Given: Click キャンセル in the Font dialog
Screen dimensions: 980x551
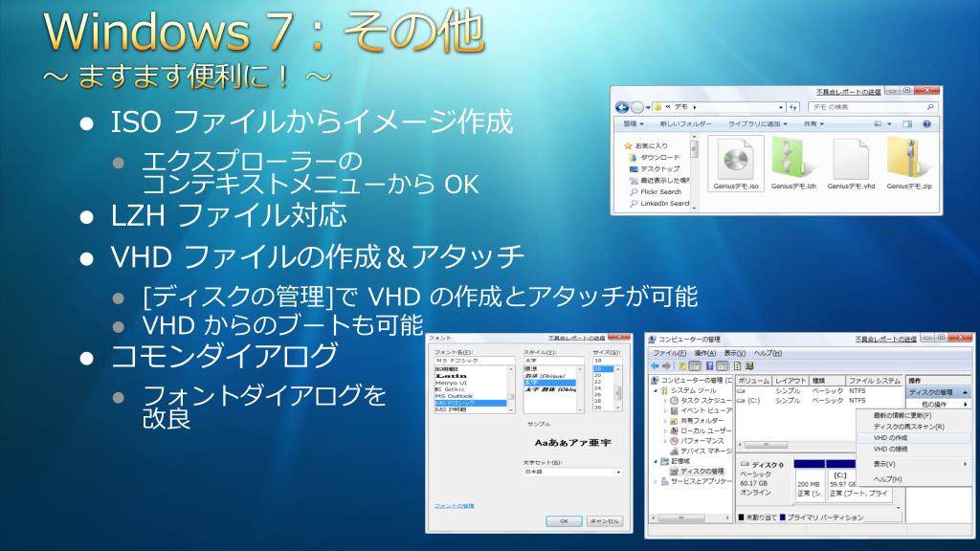Looking at the screenshot, I should (605, 521).
